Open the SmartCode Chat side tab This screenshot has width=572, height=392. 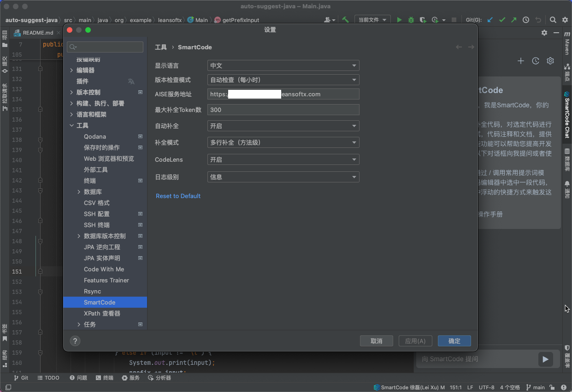tap(567, 115)
